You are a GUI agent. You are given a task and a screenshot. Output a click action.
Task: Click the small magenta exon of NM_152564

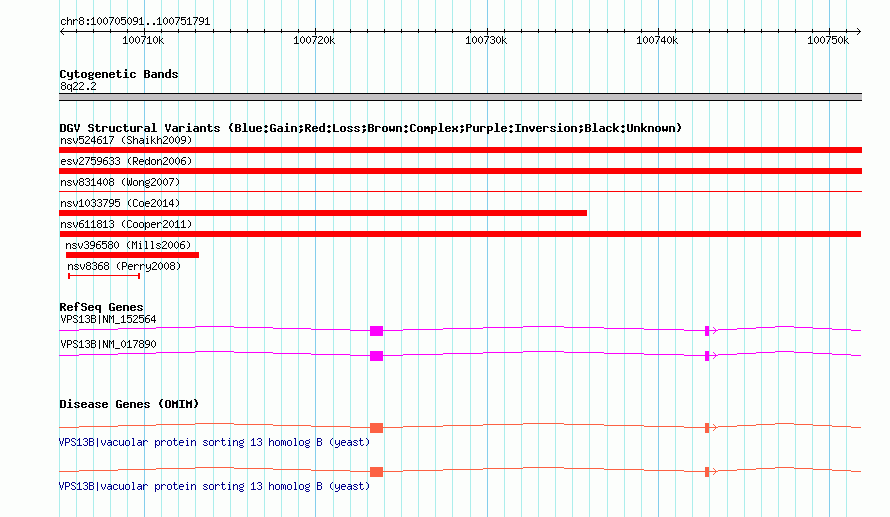[x=707, y=331]
